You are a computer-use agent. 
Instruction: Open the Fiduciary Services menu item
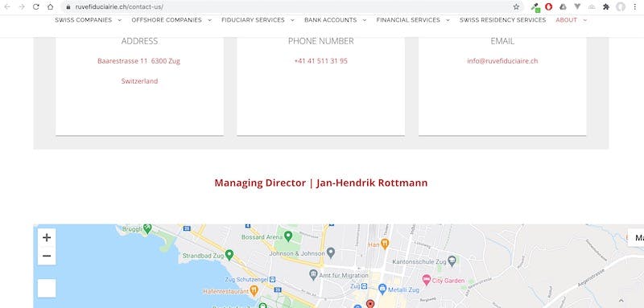click(253, 19)
